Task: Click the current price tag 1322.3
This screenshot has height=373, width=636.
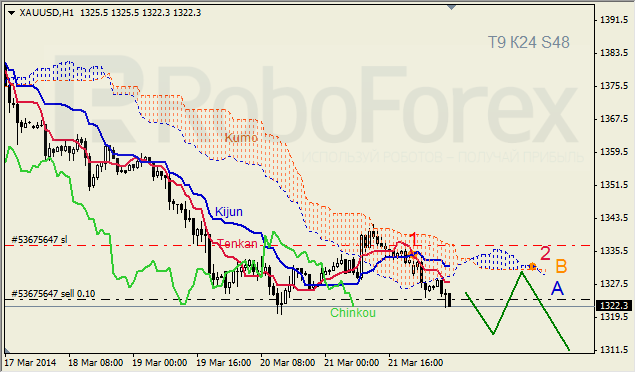Action: [x=614, y=306]
